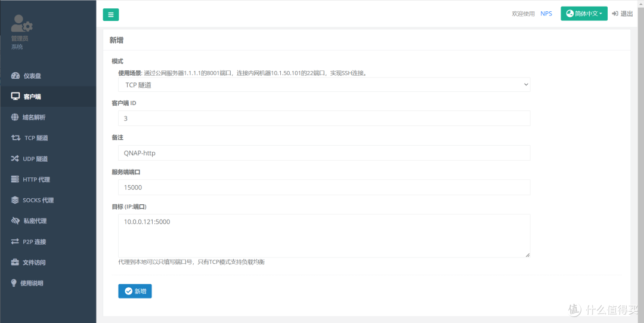644x323 pixels.
Task: Click the hamburger menu toggle button
Action: click(x=111, y=15)
